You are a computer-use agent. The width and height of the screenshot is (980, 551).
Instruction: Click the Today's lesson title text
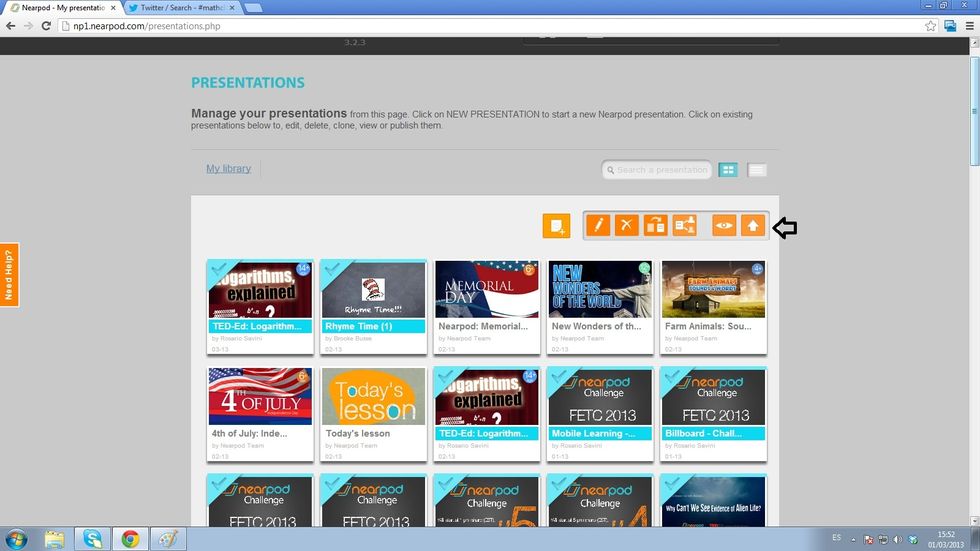click(x=358, y=434)
